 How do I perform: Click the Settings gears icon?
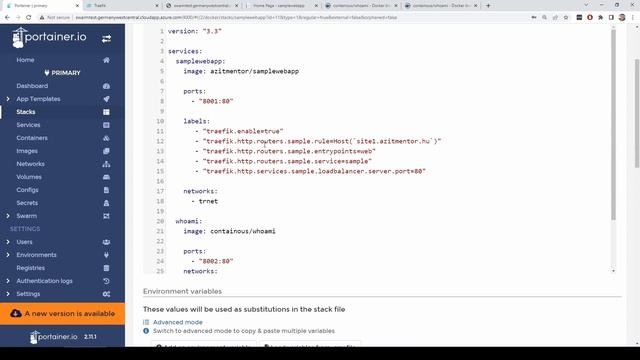(106, 294)
